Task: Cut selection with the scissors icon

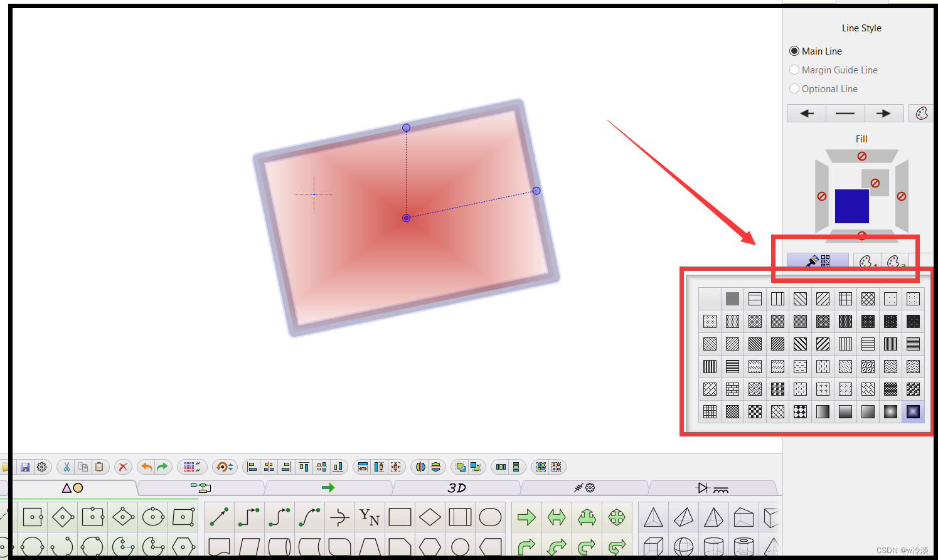Action: click(x=67, y=467)
